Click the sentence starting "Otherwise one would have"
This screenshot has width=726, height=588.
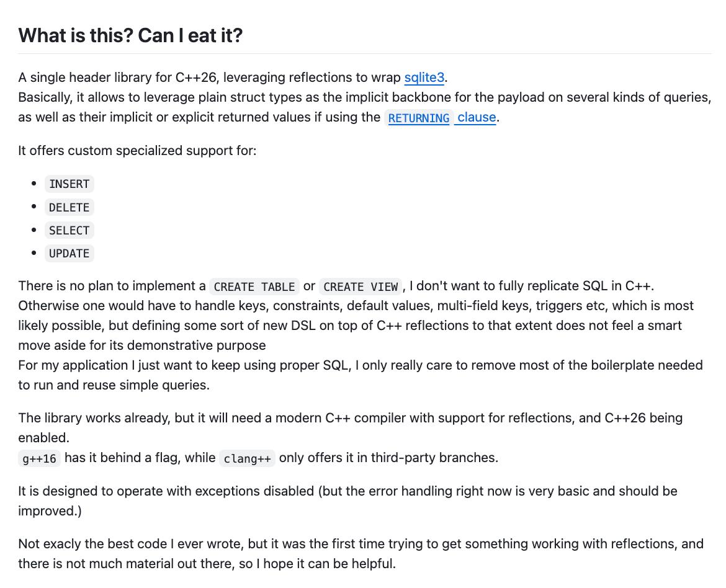(356, 326)
